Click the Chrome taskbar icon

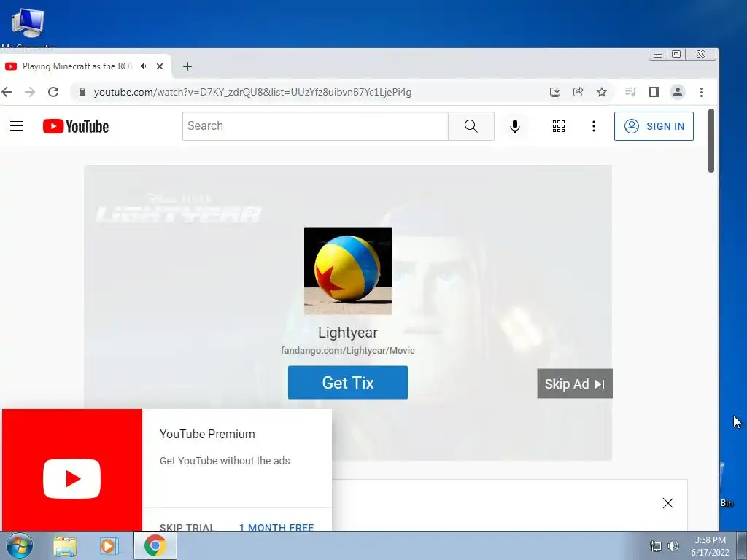click(155, 545)
